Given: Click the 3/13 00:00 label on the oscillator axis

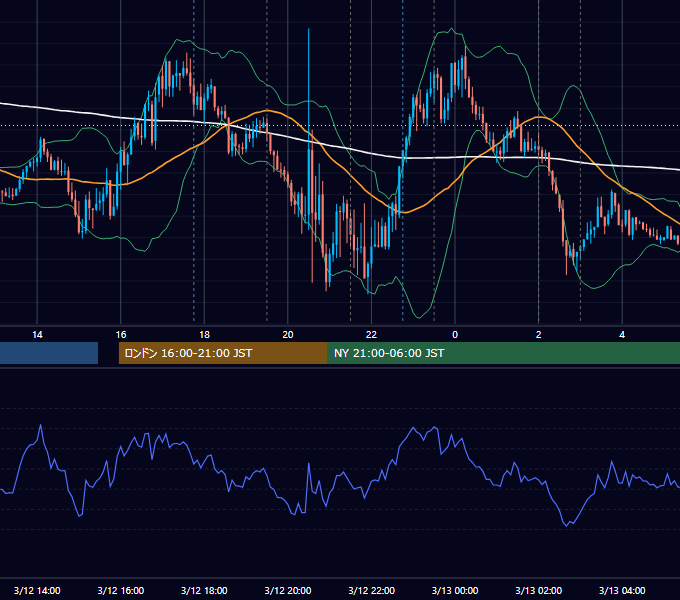Looking at the screenshot, I should [x=455, y=590].
